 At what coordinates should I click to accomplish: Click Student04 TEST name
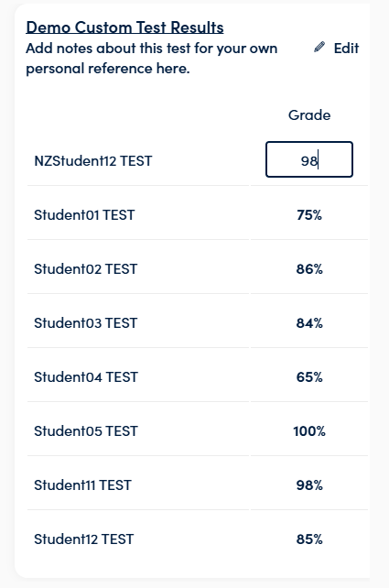(86, 376)
